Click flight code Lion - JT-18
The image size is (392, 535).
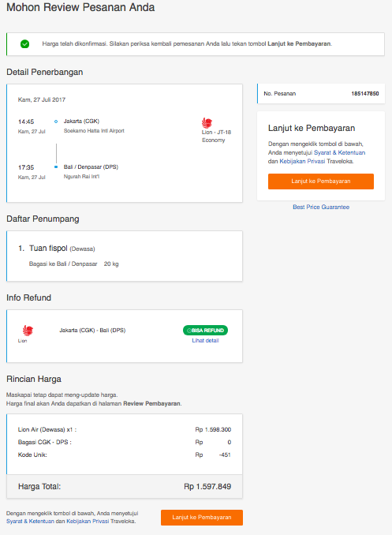pyautogui.click(x=216, y=133)
